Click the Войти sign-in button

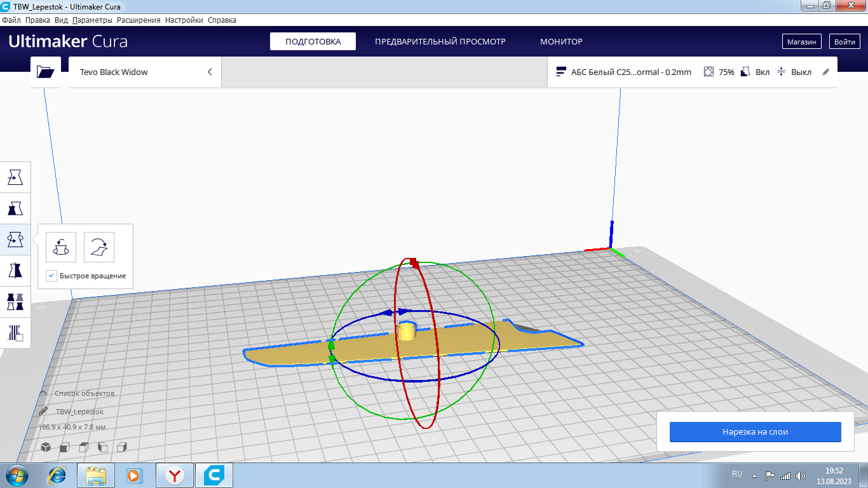coord(844,41)
